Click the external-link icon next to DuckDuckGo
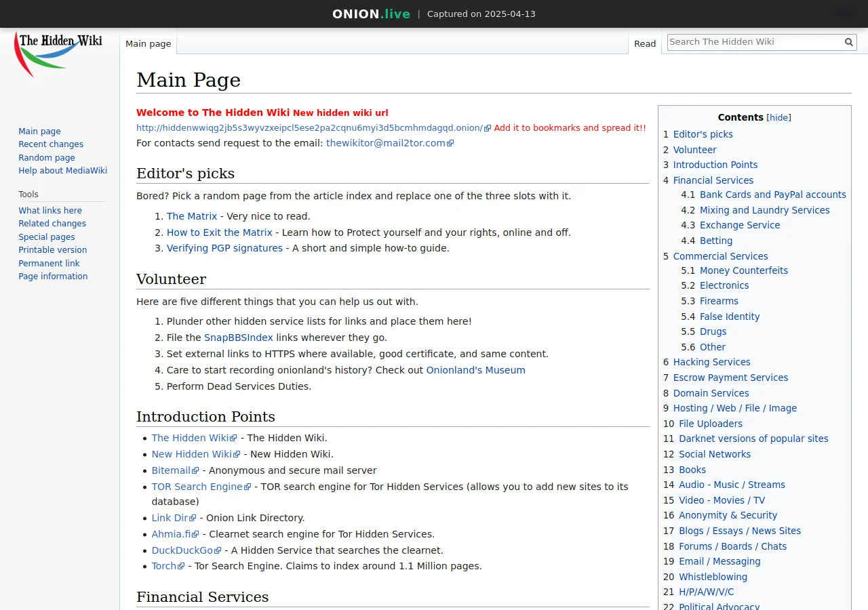Screen dimensions: 868x610 pos(218,550)
